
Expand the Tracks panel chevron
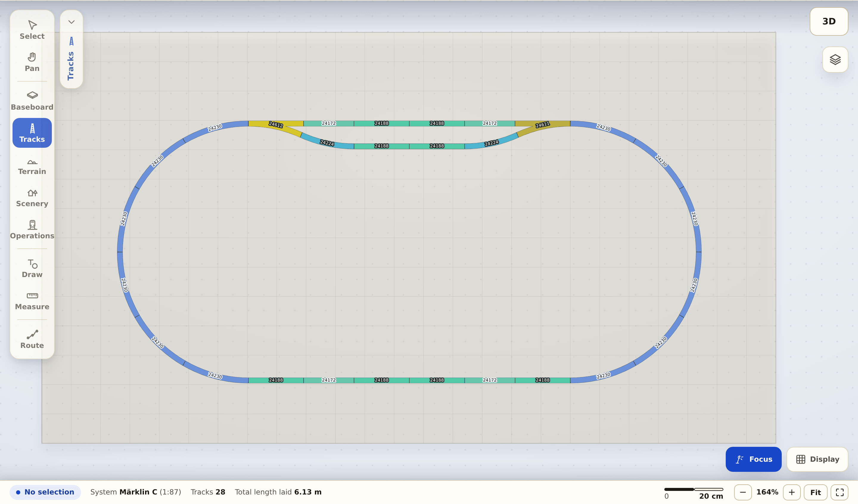coord(71,22)
